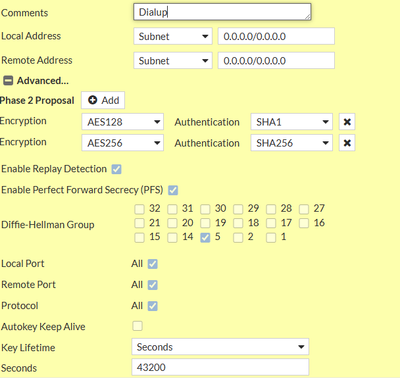Open the AES128 encryption dropdown
400x378 pixels.
click(x=123, y=122)
